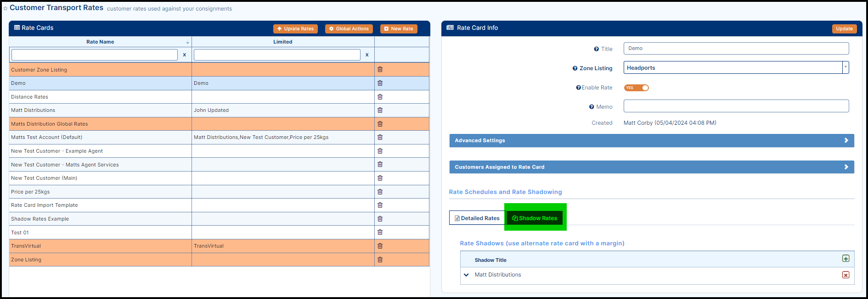The width and height of the screenshot is (868, 299).
Task: Delete the TransVirtual rate card
Action: tap(380, 246)
